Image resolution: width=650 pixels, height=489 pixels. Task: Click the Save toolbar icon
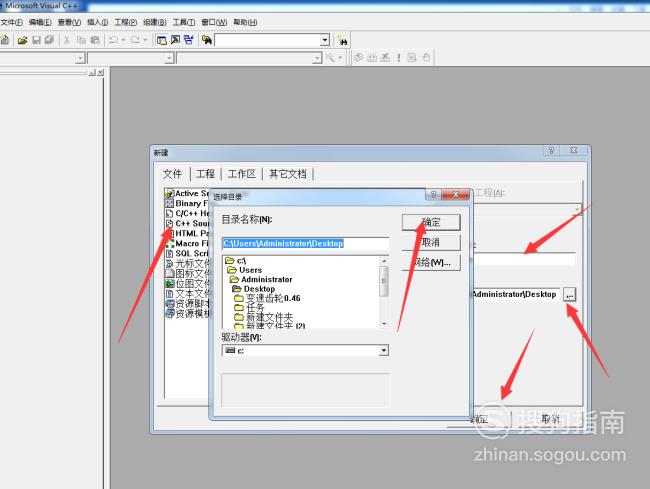point(36,40)
